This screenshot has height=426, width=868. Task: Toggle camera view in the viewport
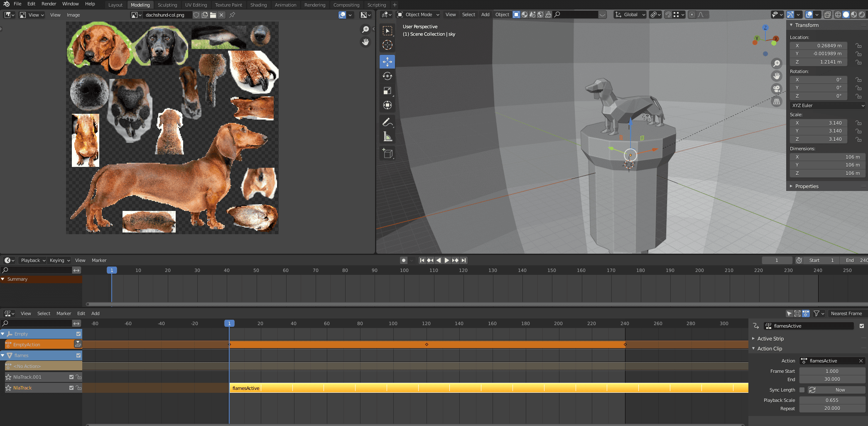click(776, 89)
